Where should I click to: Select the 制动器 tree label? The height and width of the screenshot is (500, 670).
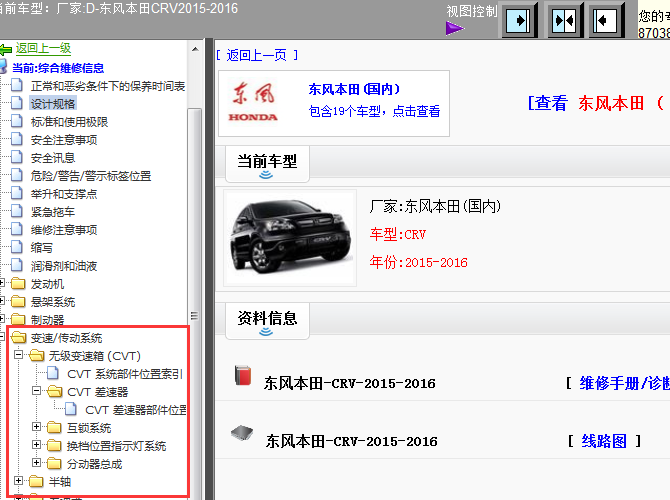tap(47, 320)
